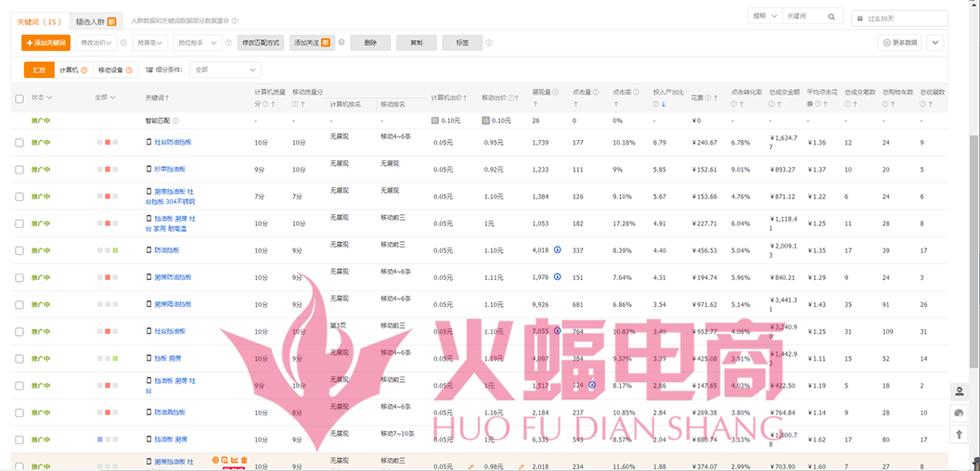
Task: Click the help icon beside 展现量 header
Action: point(555,92)
